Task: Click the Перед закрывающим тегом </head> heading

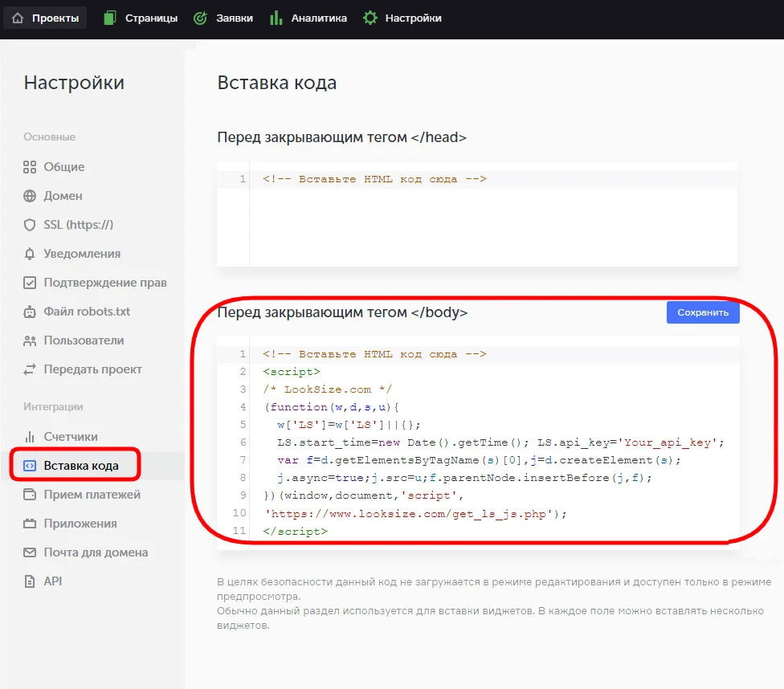Action: [x=341, y=137]
